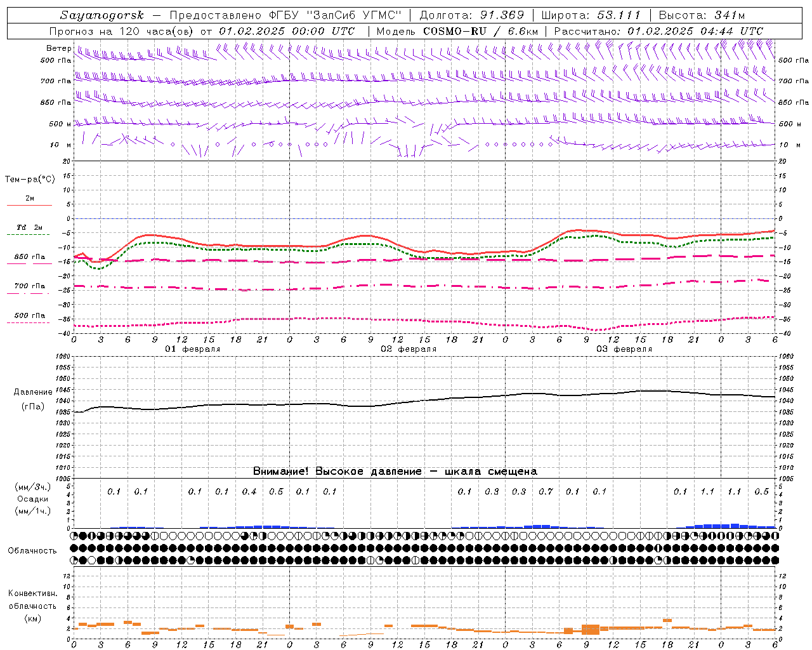The height and width of the screenshot is (650, 812).
Task: Click the Давление pressure panel label
Action: 33,392
